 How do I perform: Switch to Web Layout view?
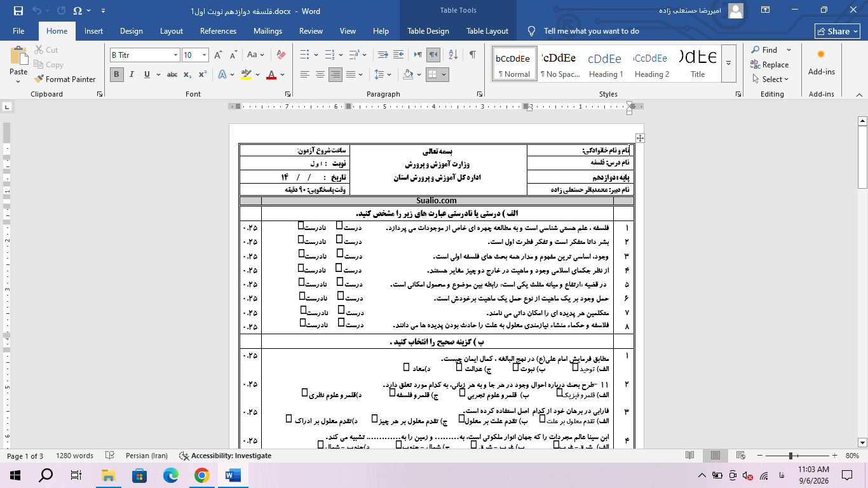coord(742,456)
